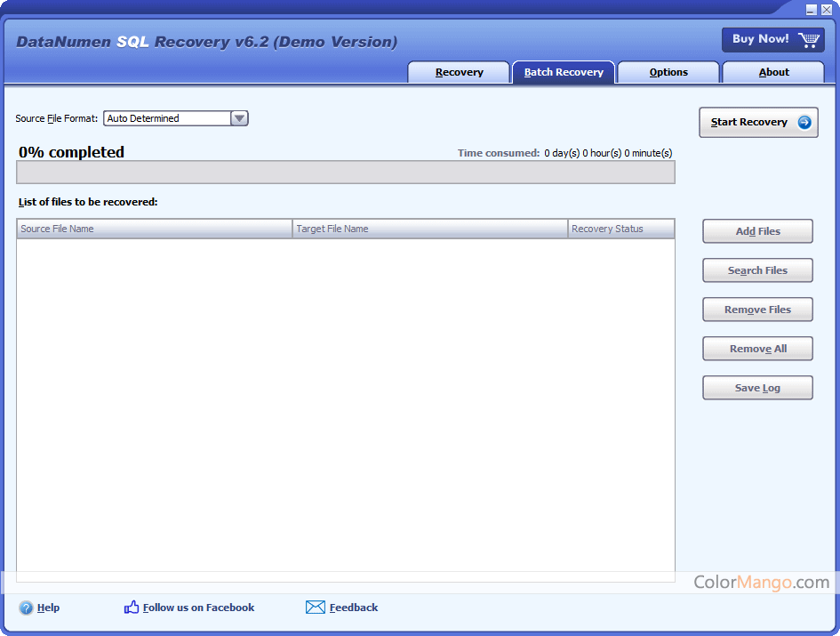Click Remove Files button
The height and width of the screenshot is (636, 840).
[x=757, y=310]
